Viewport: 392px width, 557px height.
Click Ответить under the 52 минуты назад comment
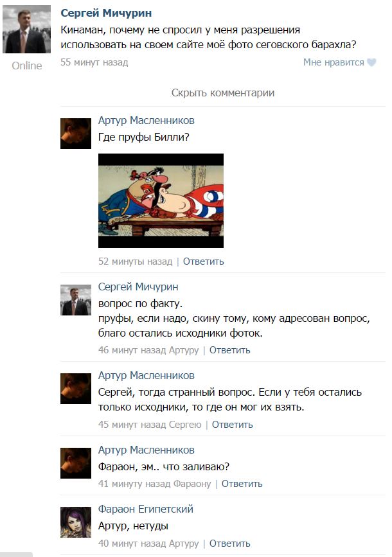[203, 261]
